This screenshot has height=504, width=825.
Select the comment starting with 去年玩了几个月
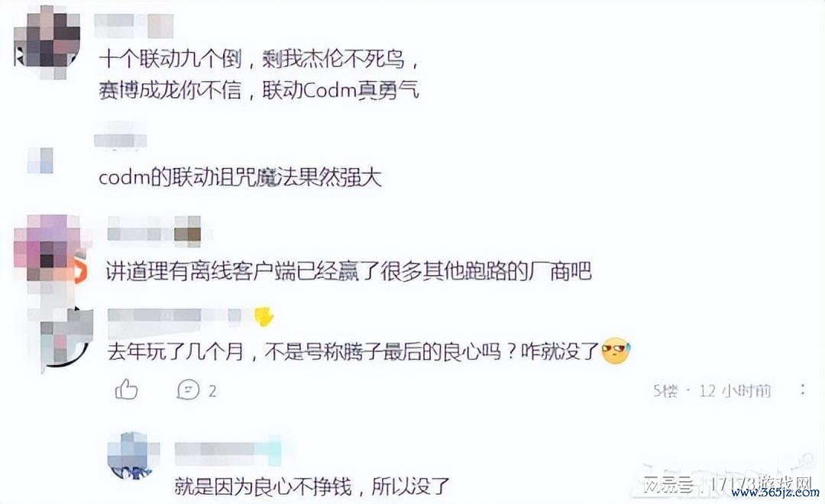click(368, 351)
